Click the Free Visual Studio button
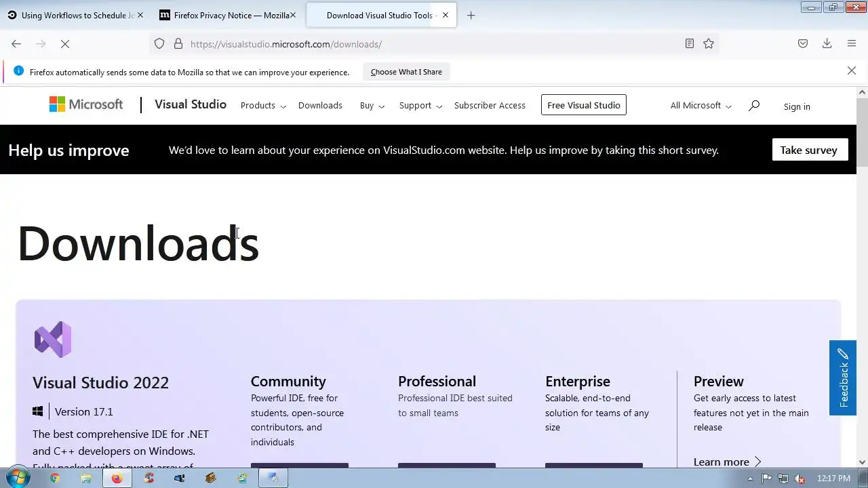This screenshot has width=868, height=488. [x=584, y=105]
